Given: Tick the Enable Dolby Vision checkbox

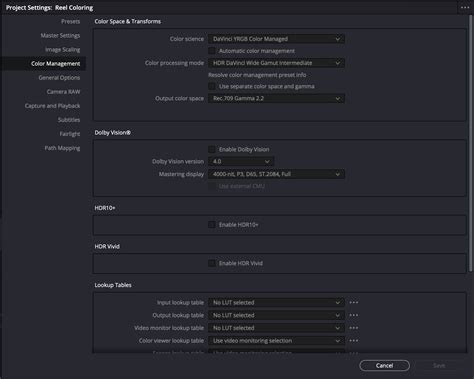Looking at the screenshot, I should tap(212, 149).
